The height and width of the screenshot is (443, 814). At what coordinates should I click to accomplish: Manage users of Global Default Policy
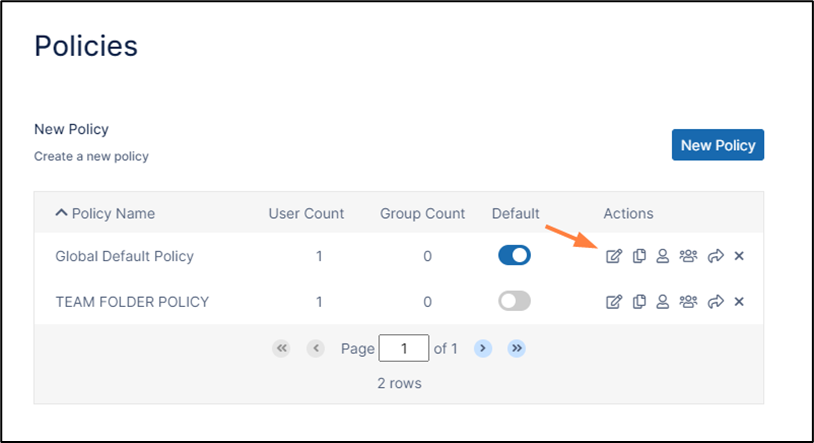(662, 256)
